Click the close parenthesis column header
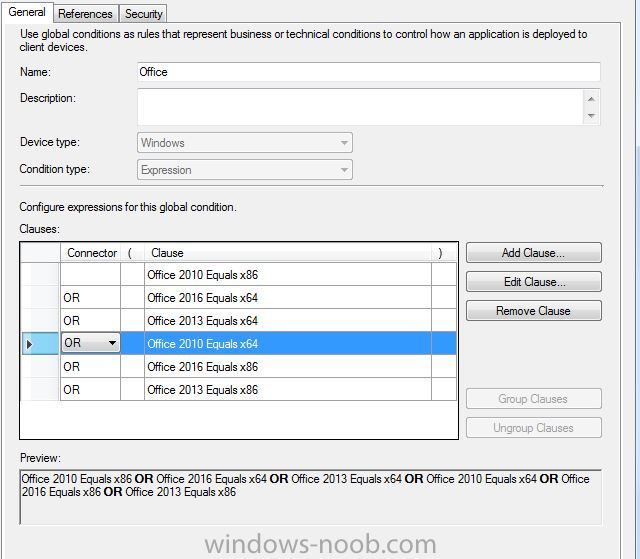The width and height of the screenshot is (640, 559). tap(443, 253)
